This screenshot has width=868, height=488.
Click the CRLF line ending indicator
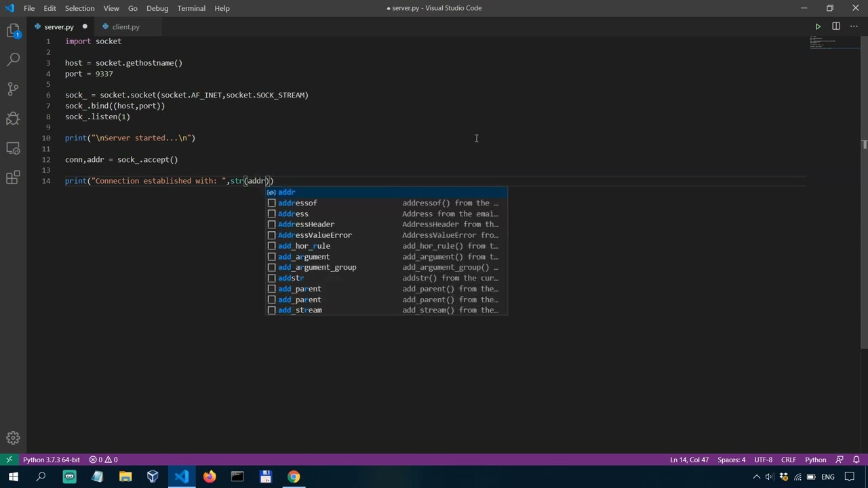click(x=788, y=460)
